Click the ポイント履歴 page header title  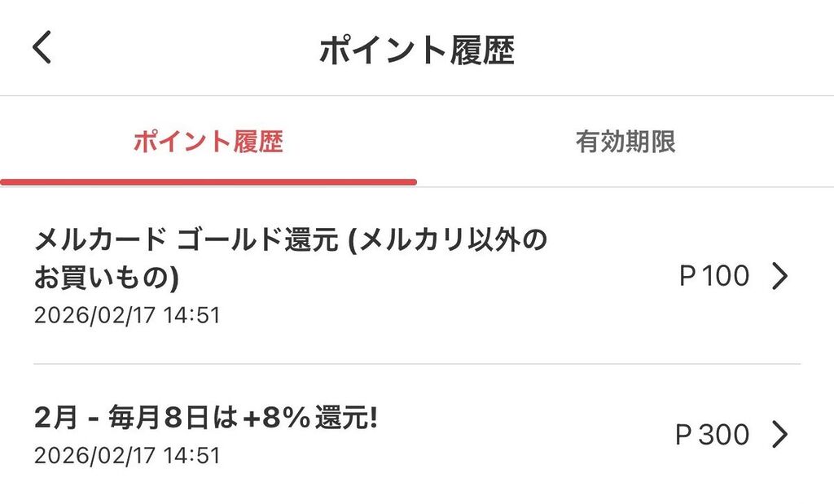point(416,50)
